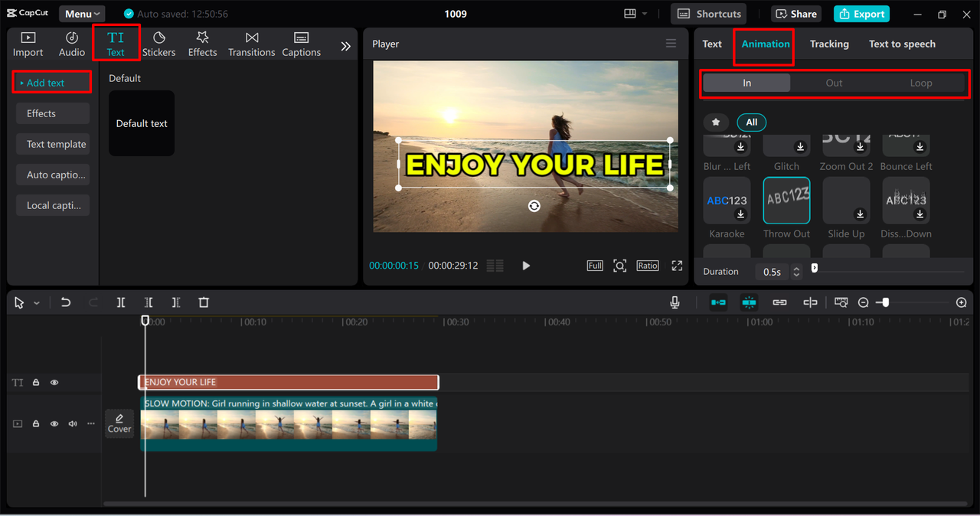
Task: Apply the Karaoke animation
Action: click(727, 201)
